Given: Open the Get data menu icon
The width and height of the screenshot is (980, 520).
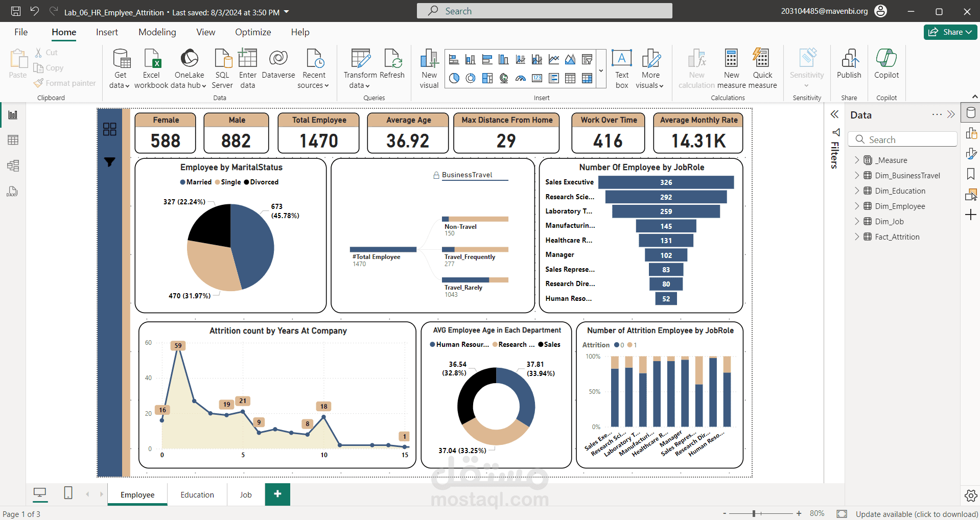Looking at the screenshot, I should tap(121, 58).
